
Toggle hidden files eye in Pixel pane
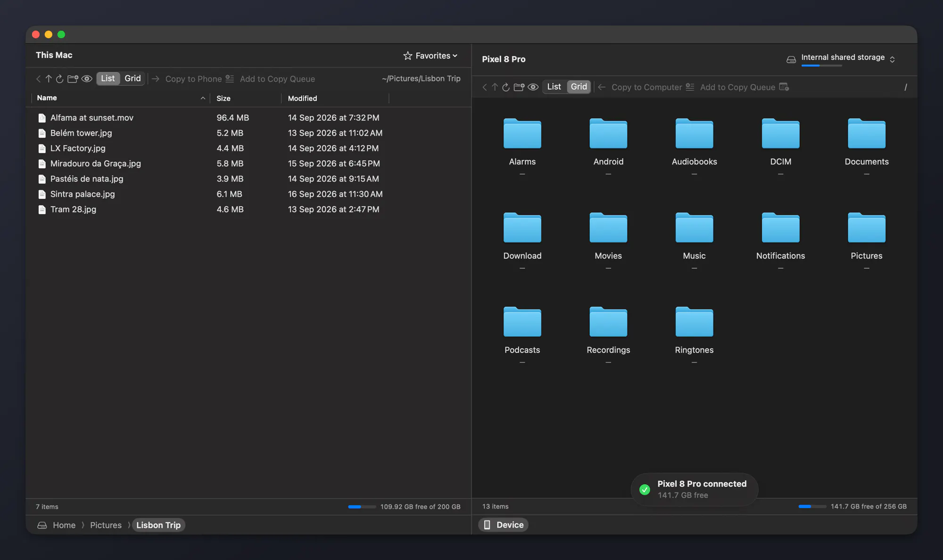pyautogui.click(x=533, y=87)
